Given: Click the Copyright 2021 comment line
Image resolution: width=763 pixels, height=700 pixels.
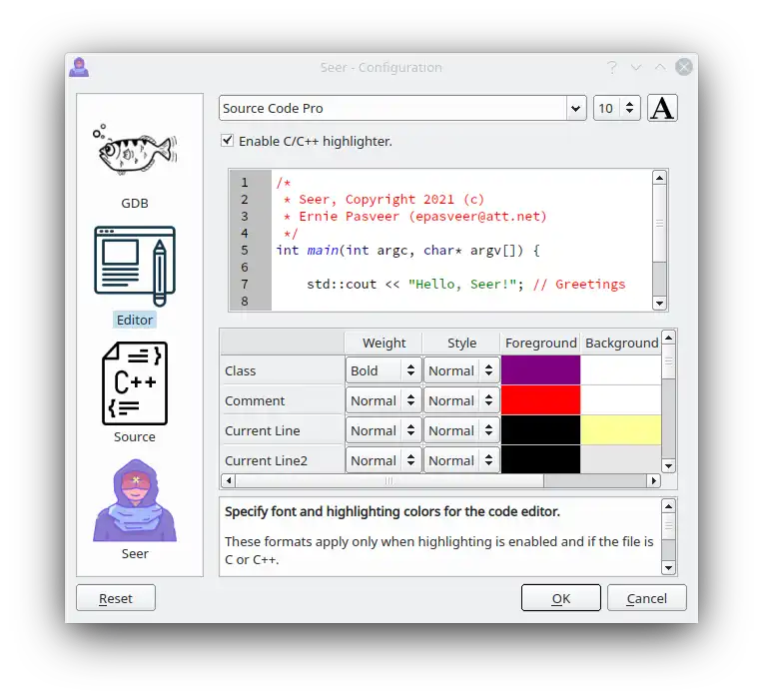Looking at the screenshot, I should click(383, 200).
